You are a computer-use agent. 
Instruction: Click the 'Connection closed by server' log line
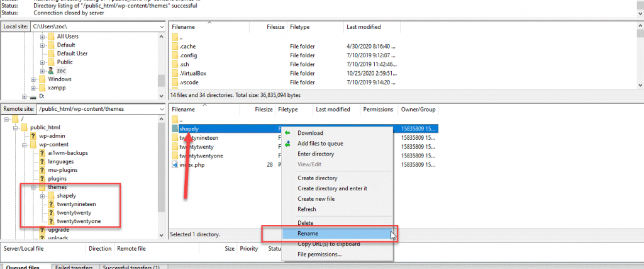tap(69, 13)
